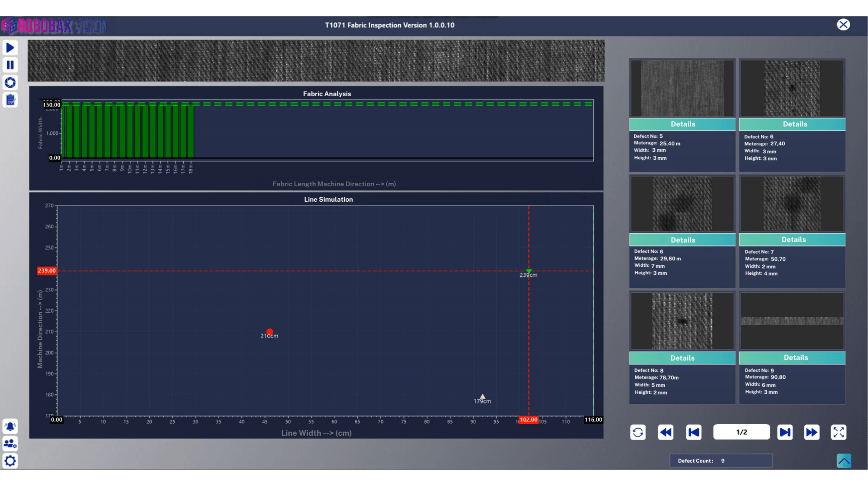
Task: Go to the next defect page
Action: pos(785,432)
